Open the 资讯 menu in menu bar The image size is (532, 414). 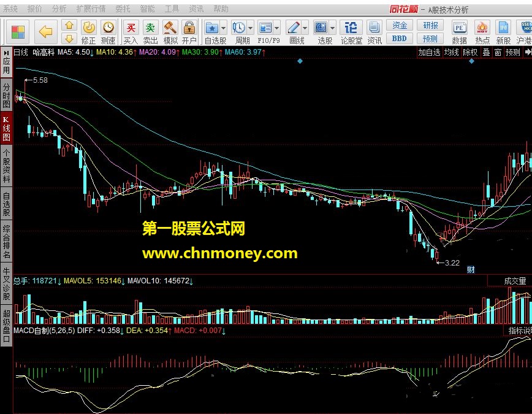coord(196,9)
